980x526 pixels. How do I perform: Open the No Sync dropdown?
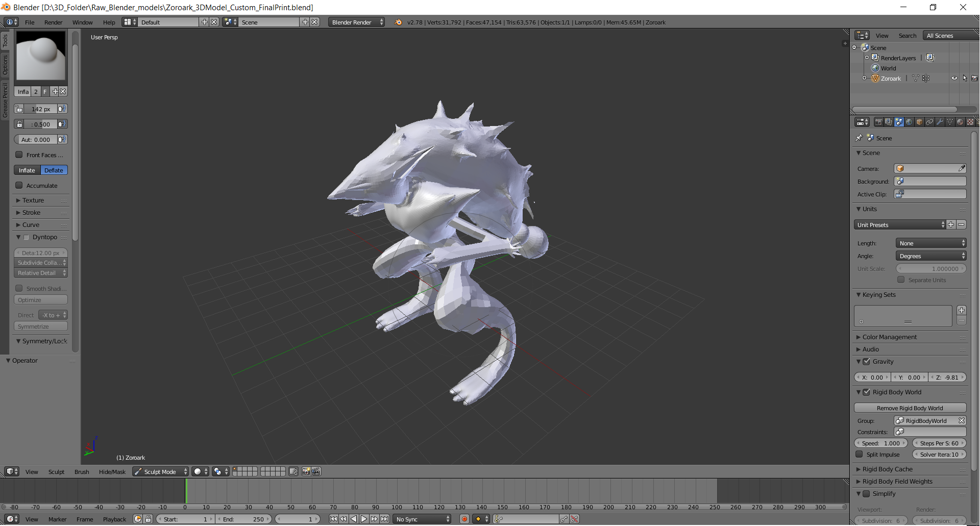pyautogui.click(x=422, y=519)
